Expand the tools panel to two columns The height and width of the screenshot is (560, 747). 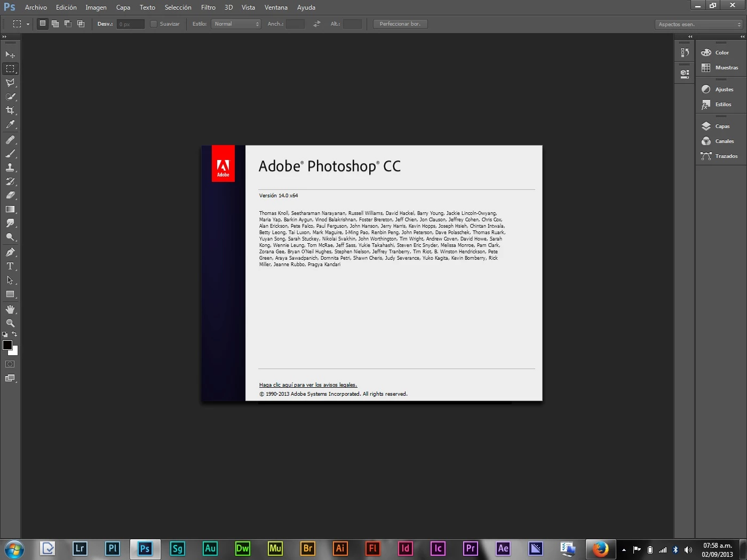pyautogui.click(x=5, y=37)
